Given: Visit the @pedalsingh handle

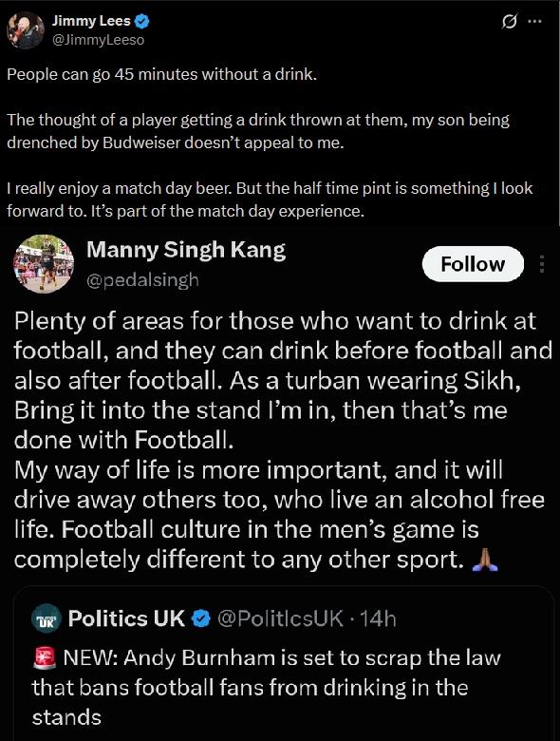Looking at the screenshot, I should click(142, 280).
